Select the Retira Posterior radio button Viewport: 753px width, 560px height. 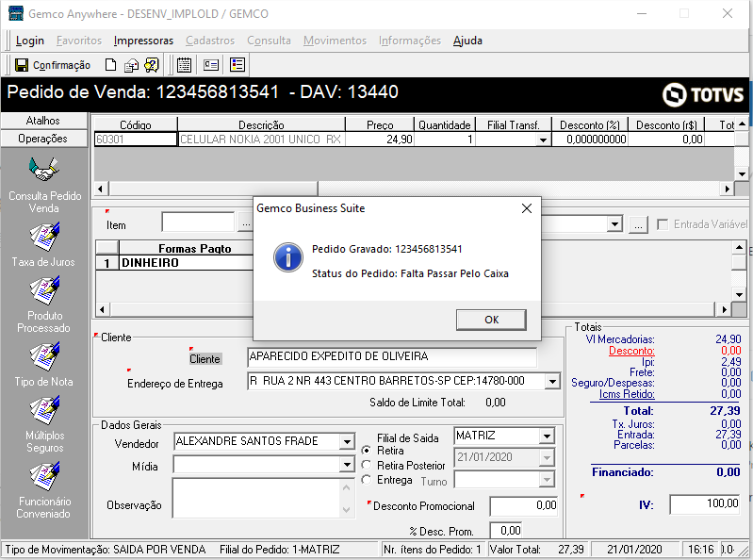click(367, 465)
